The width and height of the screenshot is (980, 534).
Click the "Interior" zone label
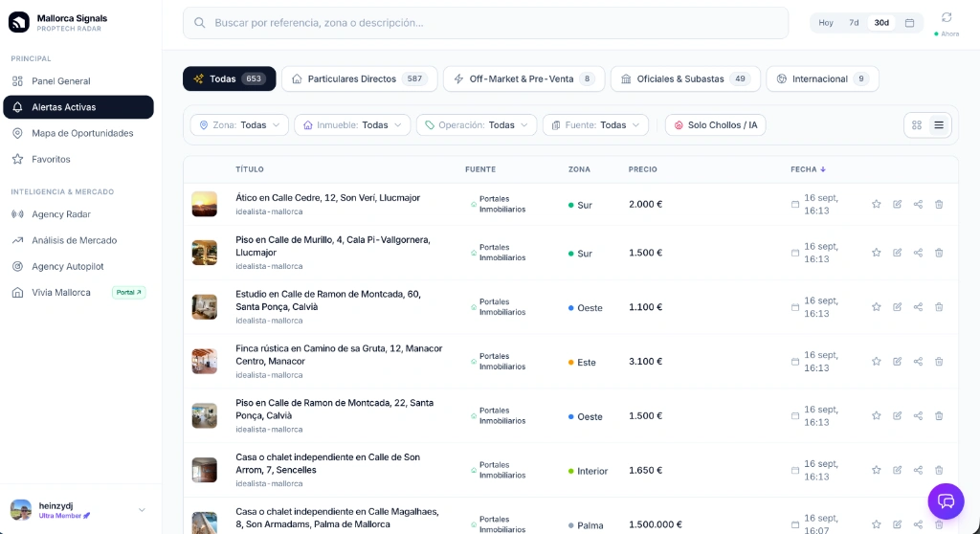point(592,471)
